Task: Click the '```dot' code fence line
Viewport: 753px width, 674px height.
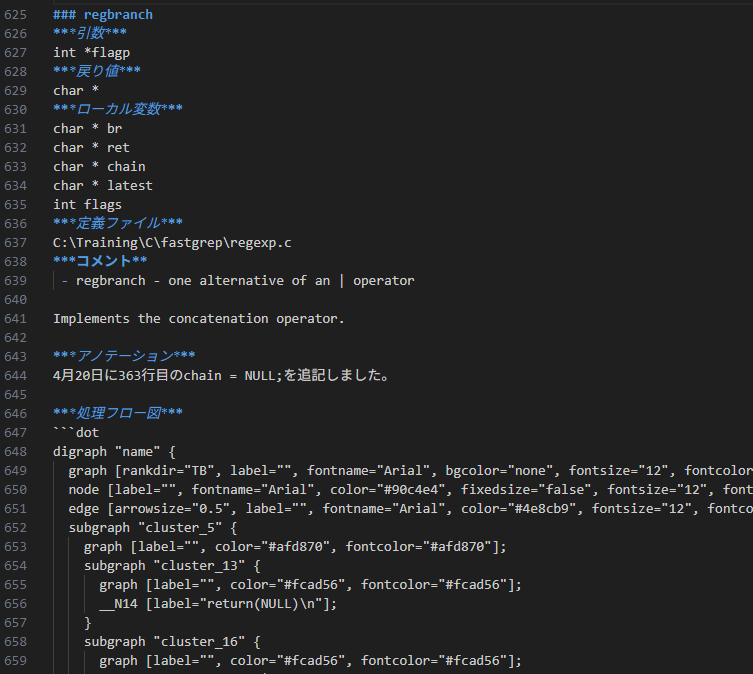Action: (76, 433)
